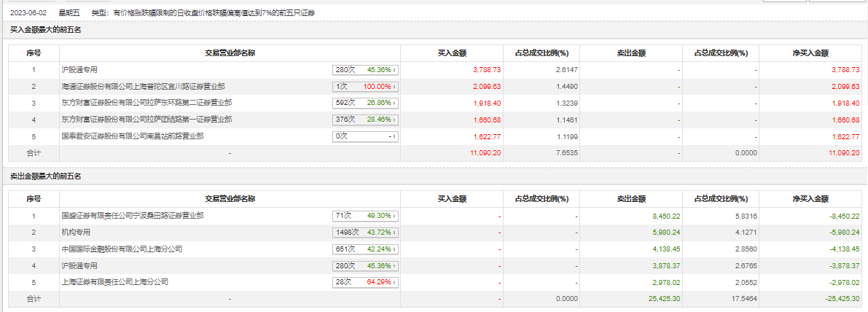Open 国泰君安证券南昌站前路营业部 link

click(x=133, y=136)
